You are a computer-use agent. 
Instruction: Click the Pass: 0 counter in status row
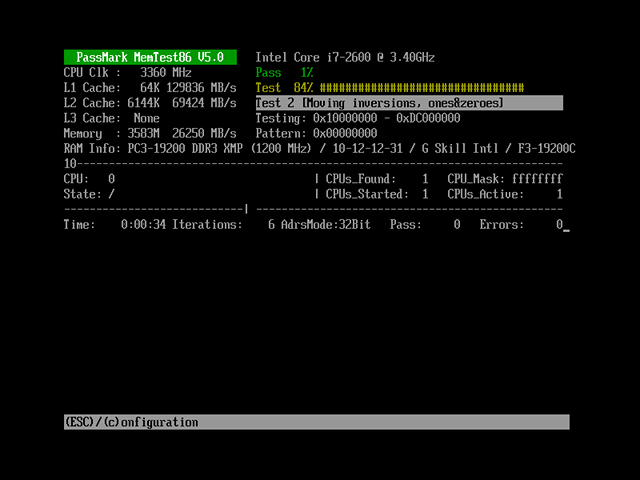click(425, 225)
